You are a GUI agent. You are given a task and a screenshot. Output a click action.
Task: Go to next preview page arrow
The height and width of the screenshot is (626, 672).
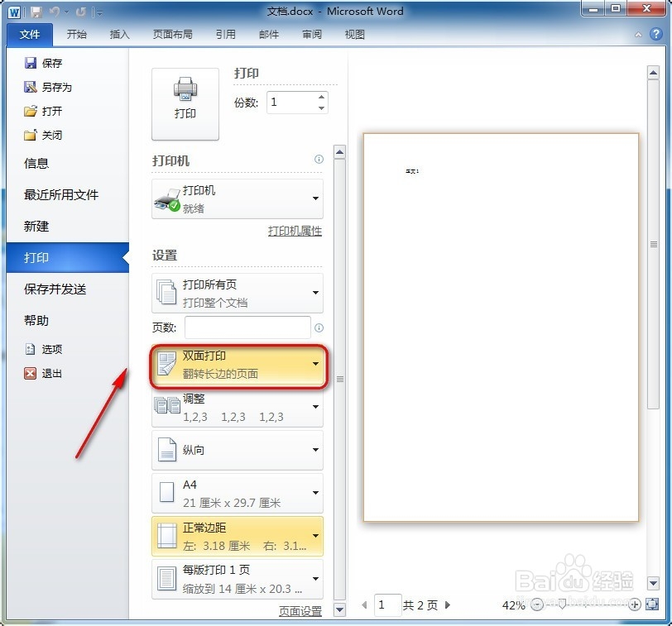tap(448, 605)
